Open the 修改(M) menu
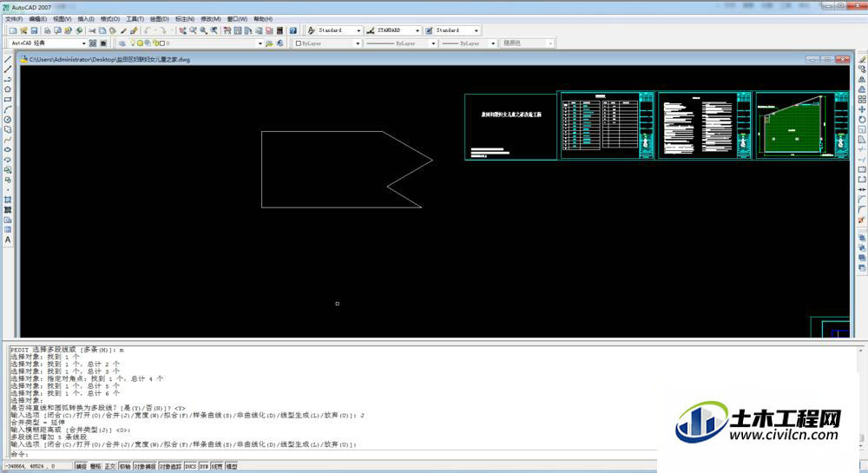The width and height of the screenshot is (868, 473). click(210, 19)
